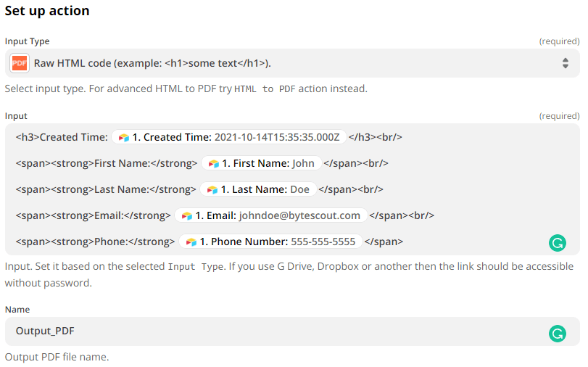The height and width of the screenshot is (367, 588).
Task: Click the Set up action heading
Action: click(x=47, y=12)
